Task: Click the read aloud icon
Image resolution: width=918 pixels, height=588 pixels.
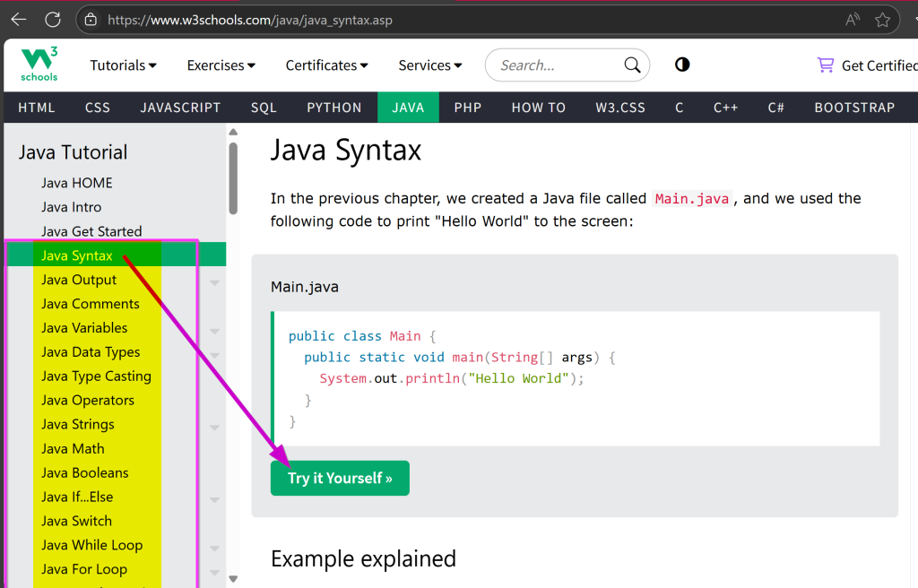Action: (x=852, y=19)
